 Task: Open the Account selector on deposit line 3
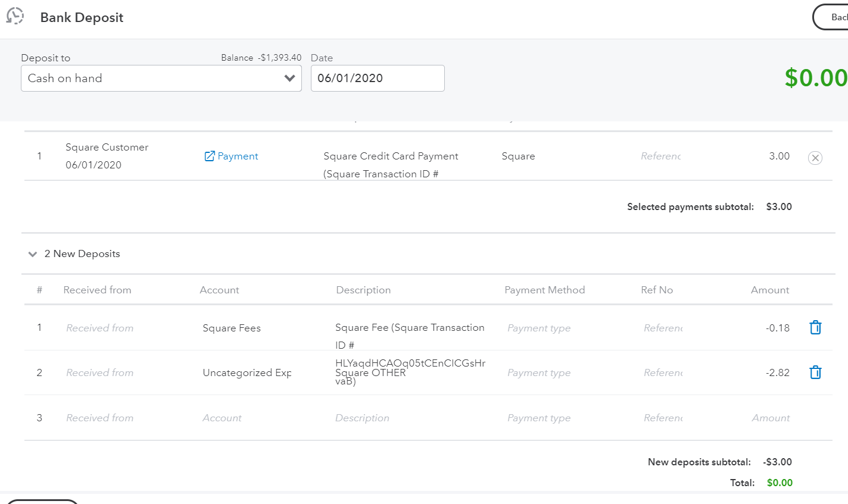coord(222,418)
